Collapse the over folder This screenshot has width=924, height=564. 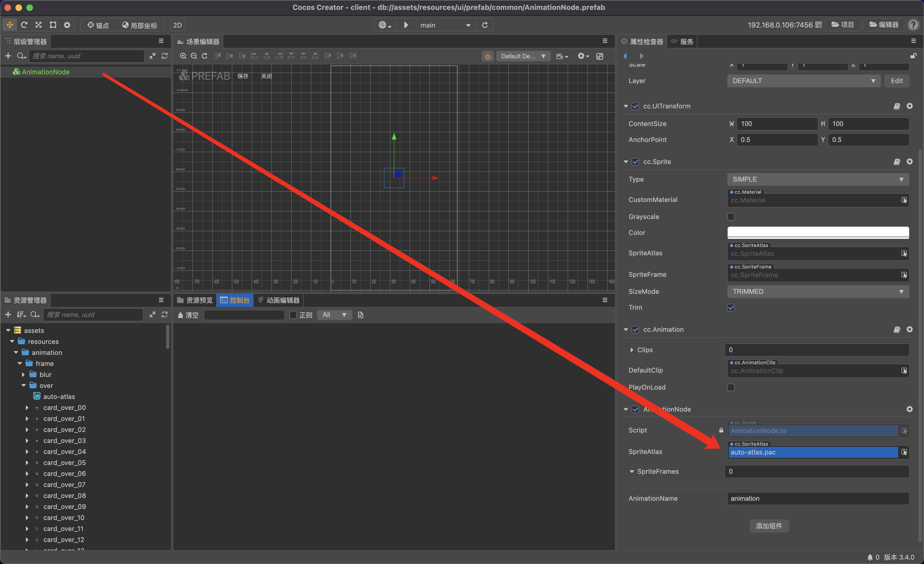[24, 385]
